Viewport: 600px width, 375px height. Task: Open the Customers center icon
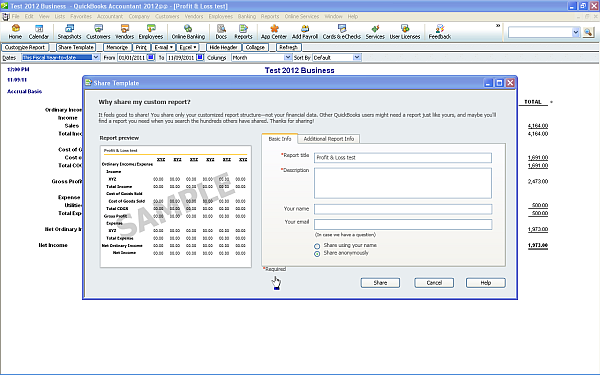click(98, 32)
